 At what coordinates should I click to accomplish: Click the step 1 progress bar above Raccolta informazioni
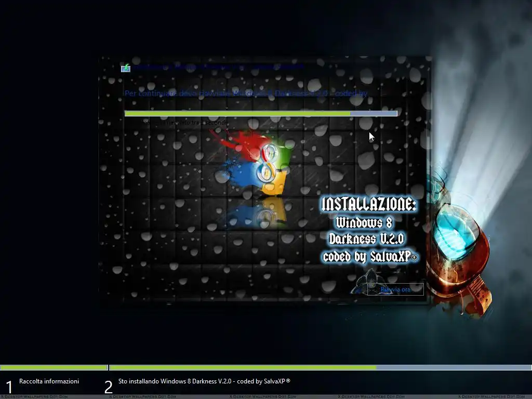[54, 367]
